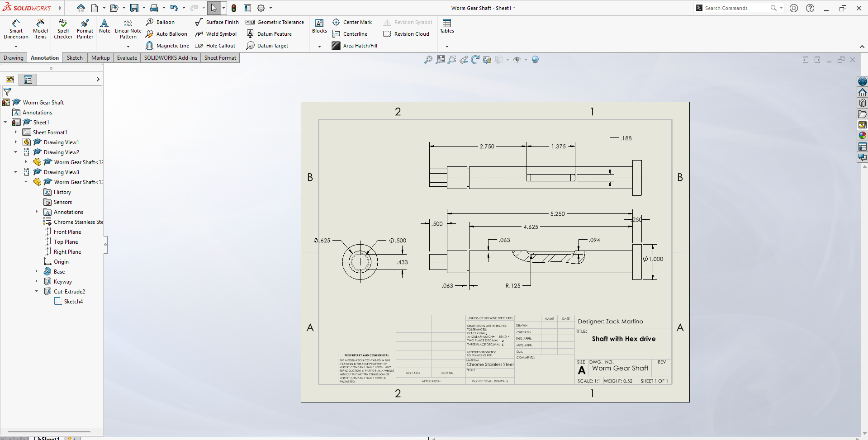Collapse the Sheet1 node
This screenshot has width=868, height=440.
click(x=5, y=122)
